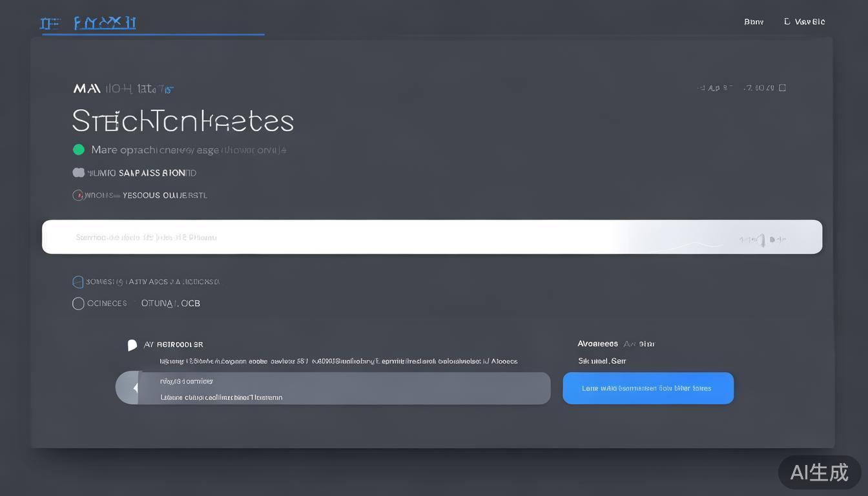Screen dimensions: 868x496
Task: Select the "OCINECES OTUNAI OCB" radio option
Action: click(x=78, y=304)
